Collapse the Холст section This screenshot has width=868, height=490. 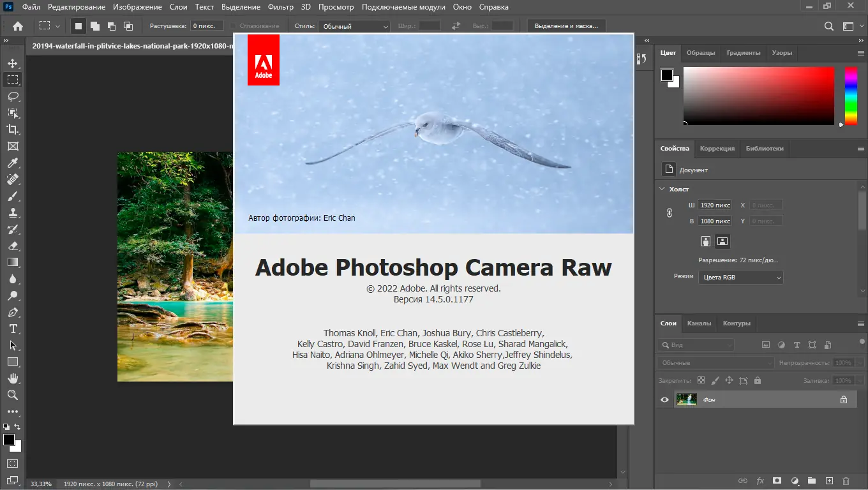click(662, 189)
